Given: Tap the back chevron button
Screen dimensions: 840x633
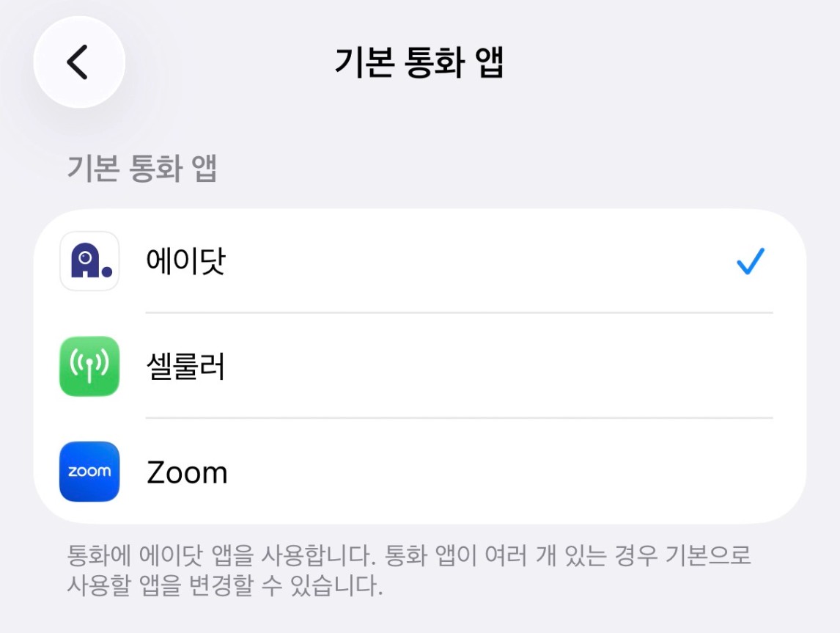Looking at the screenshot, I should point(78,62).
